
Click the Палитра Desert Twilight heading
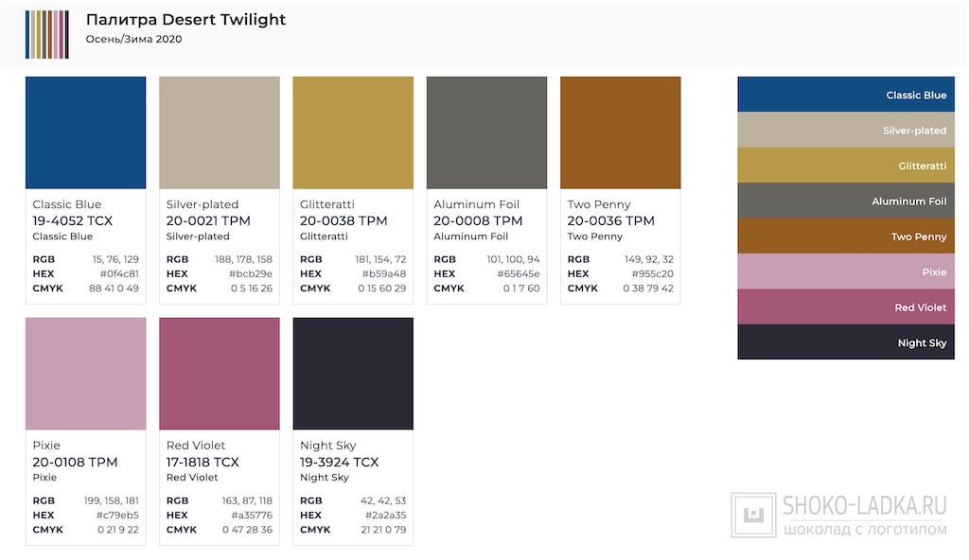coord(185,20)
